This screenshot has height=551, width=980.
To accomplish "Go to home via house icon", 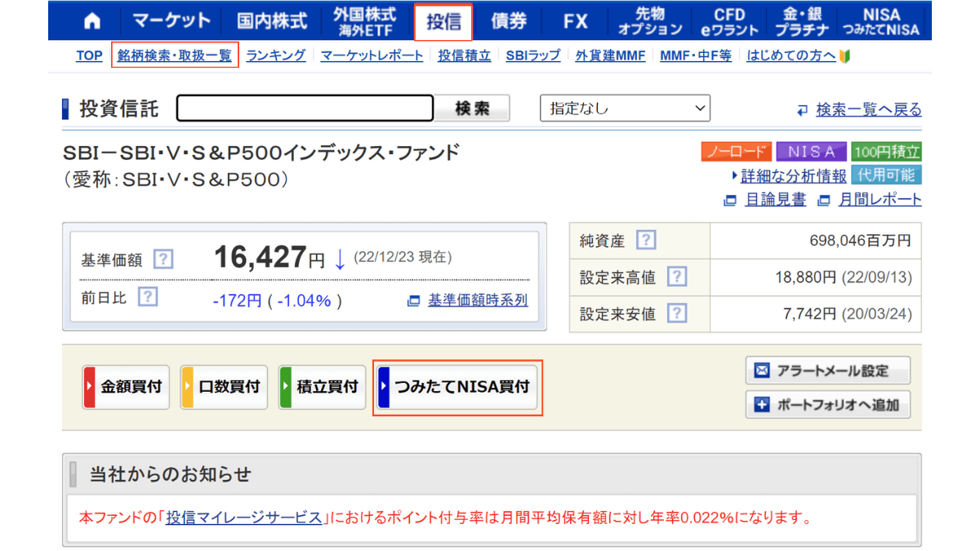I will point(92,21).
